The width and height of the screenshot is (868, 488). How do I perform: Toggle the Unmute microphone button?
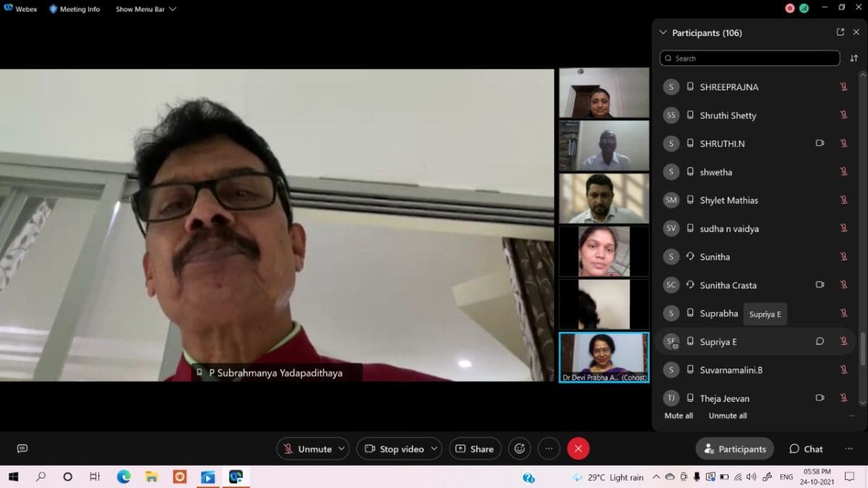click(307, 449)
